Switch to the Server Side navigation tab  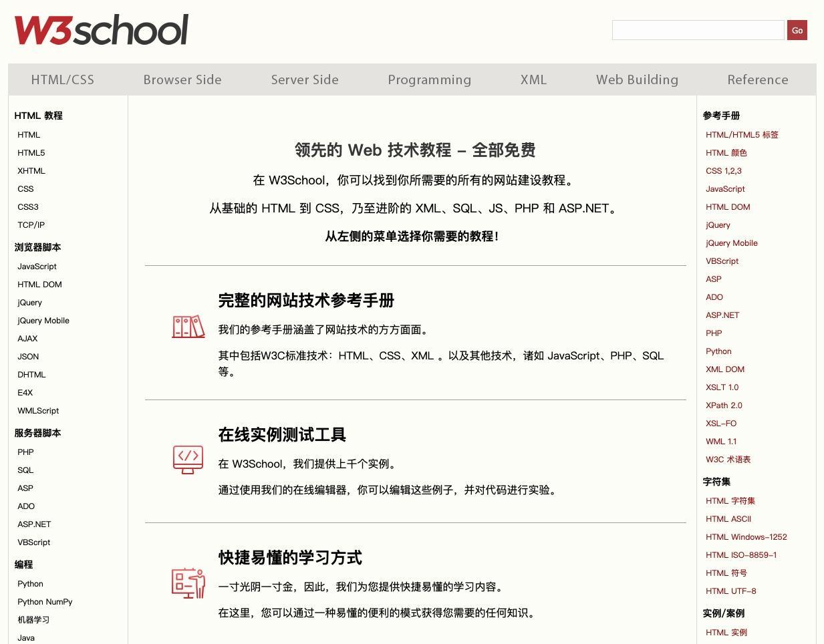click(304, 79)
